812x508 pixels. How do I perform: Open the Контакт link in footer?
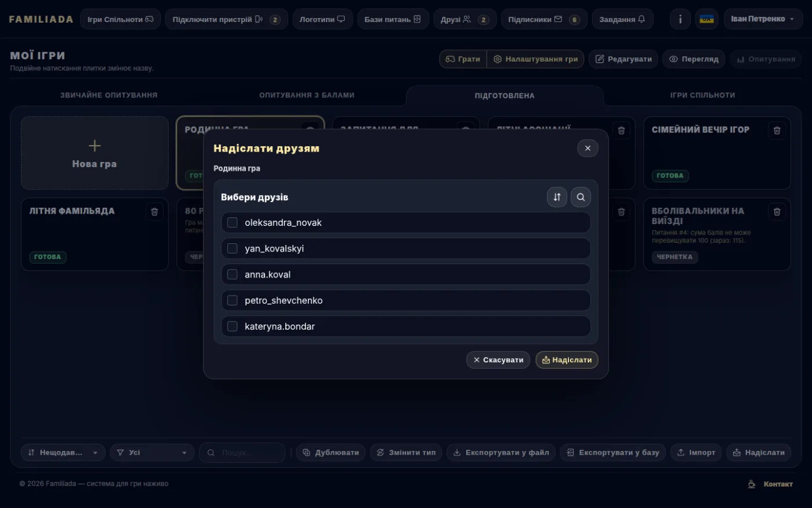click(x=778, y=484)
